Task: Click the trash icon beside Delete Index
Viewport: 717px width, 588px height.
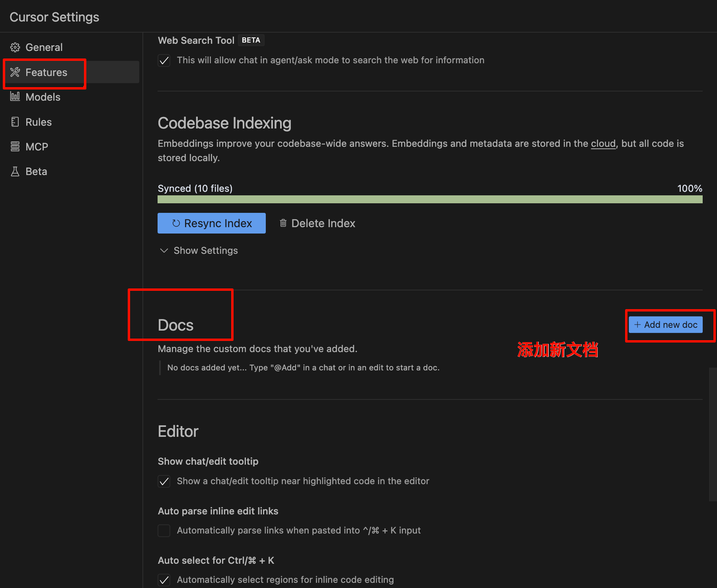Action: 283,223
